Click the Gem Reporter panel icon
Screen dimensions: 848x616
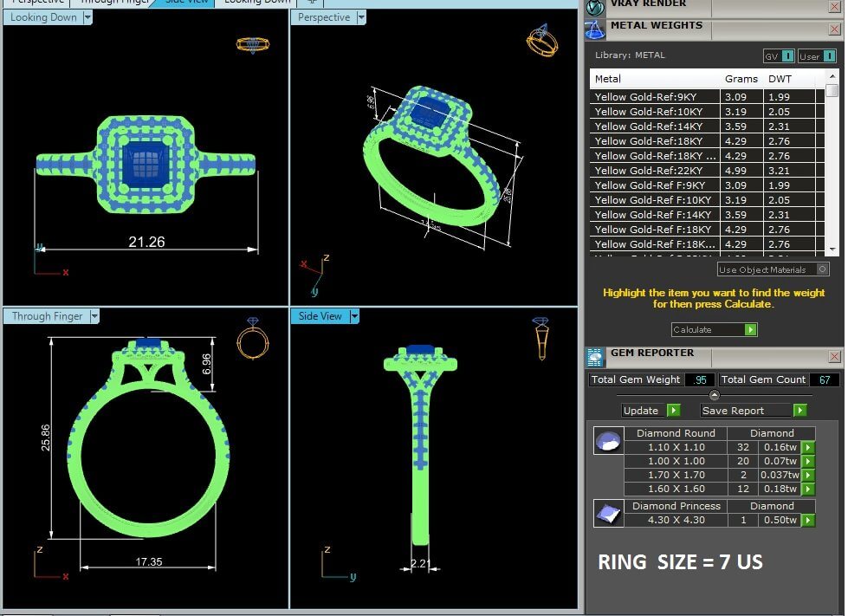click(595, 357)
